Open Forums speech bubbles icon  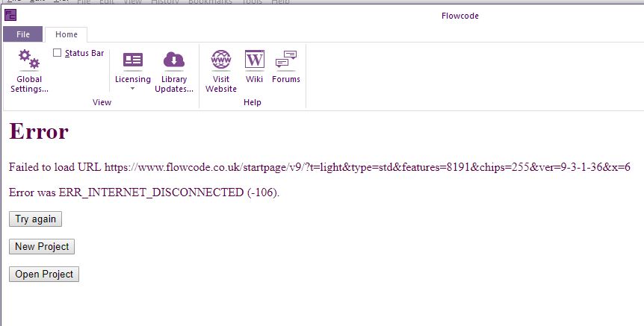tap(286, 60)
